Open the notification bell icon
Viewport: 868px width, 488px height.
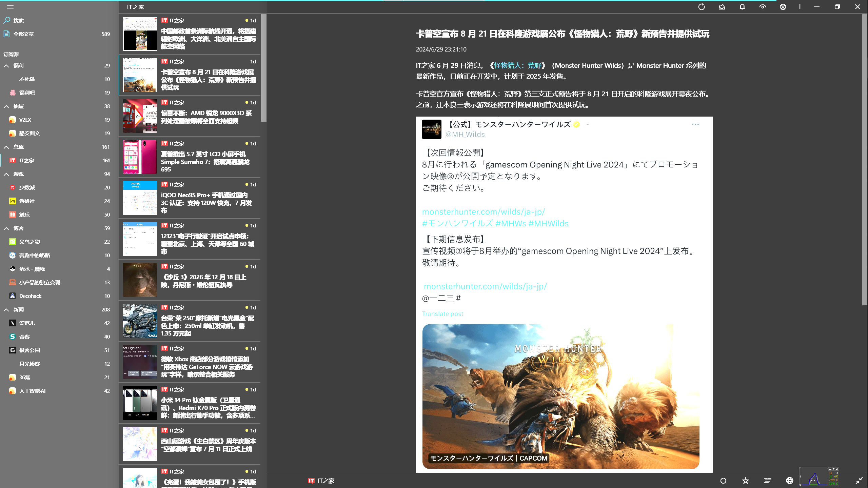[742, 7]
